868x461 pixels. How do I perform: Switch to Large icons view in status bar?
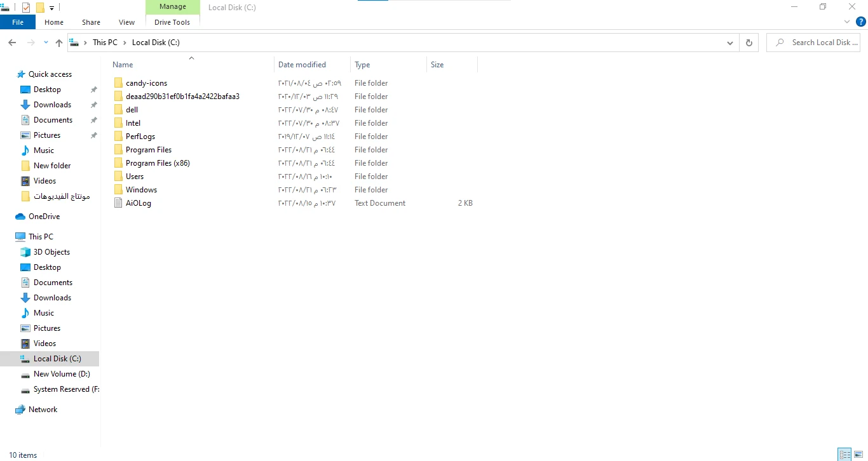point(858,455)
